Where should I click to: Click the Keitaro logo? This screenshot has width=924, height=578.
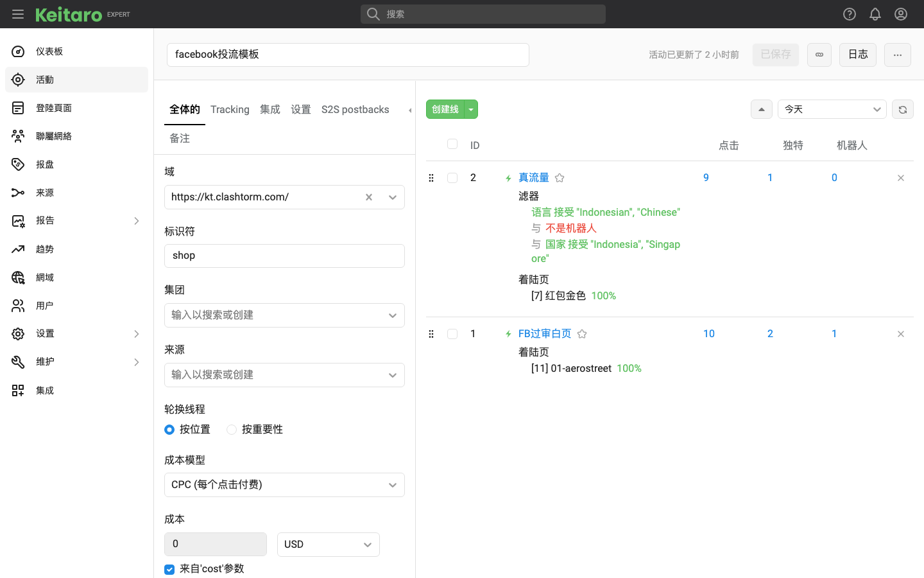click(69, 14)
